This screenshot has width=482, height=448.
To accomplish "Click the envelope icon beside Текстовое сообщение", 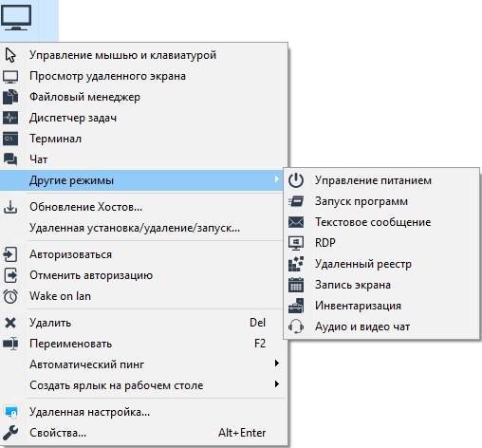I will [x=296, y=222].
